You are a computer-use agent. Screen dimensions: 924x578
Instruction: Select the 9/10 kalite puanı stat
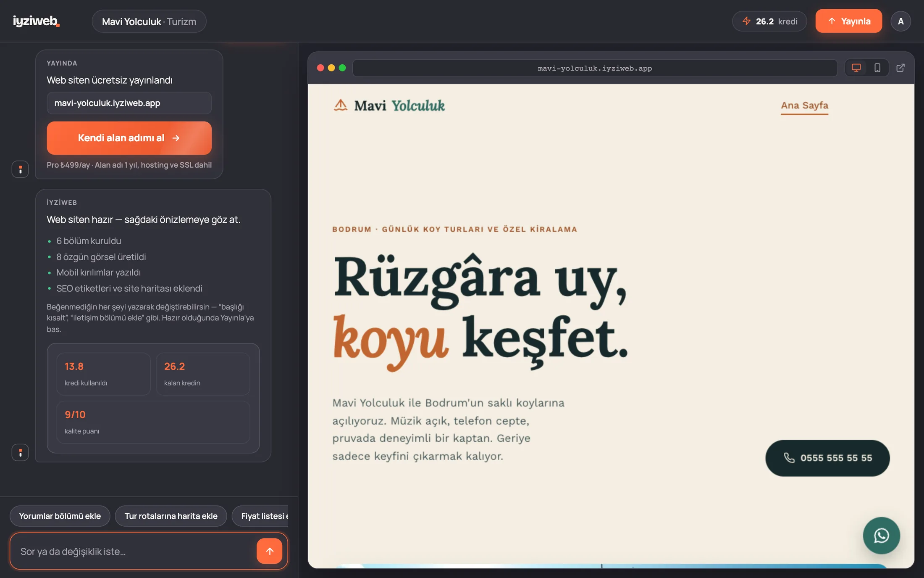(153, 422)
